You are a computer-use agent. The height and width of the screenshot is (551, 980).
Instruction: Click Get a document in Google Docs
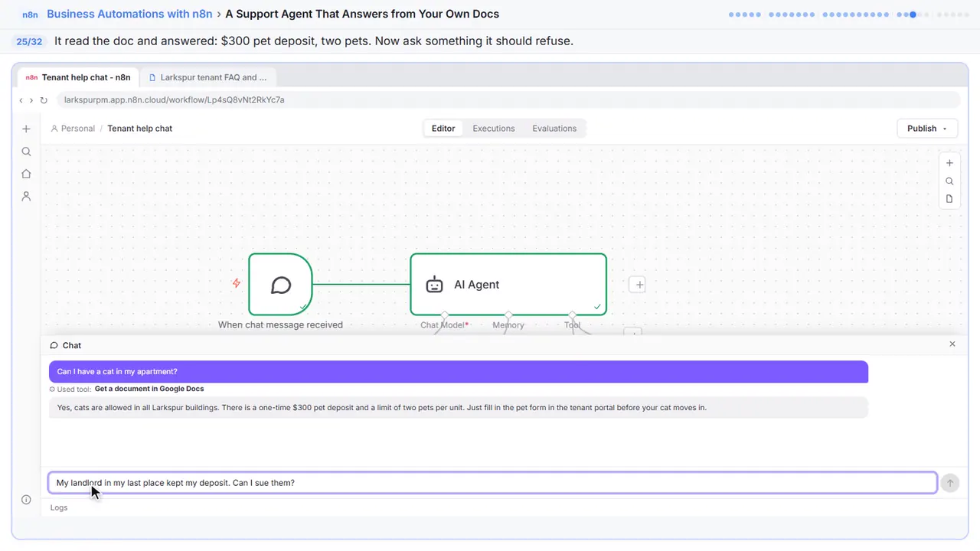pos(149,389)
